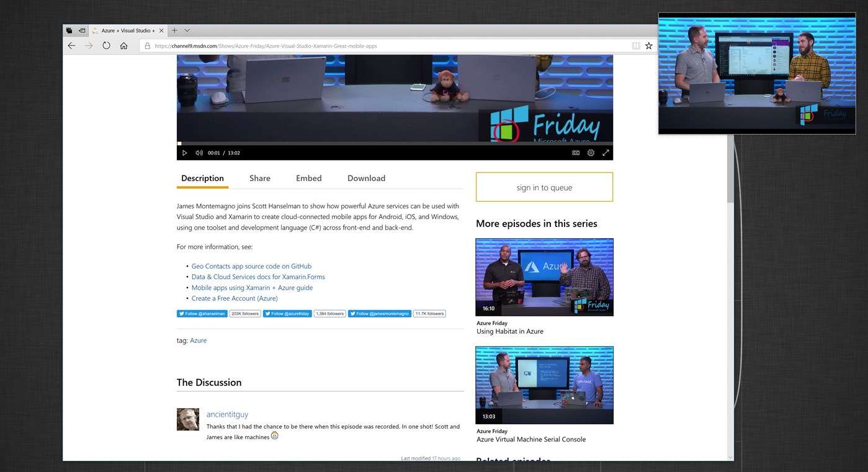Click the 17 hours ago timestamp
868x472 pixels.
446,458
